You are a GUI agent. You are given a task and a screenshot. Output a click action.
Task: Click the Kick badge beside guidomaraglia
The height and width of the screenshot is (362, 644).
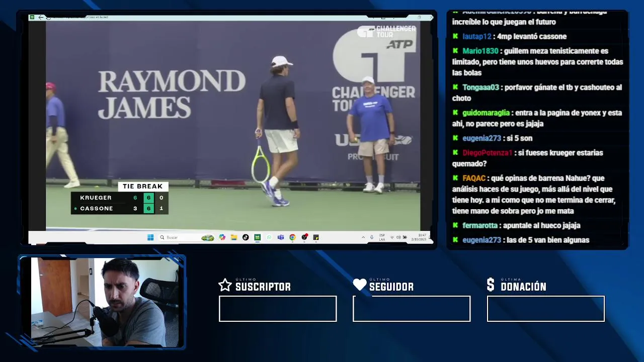(455, 113)
